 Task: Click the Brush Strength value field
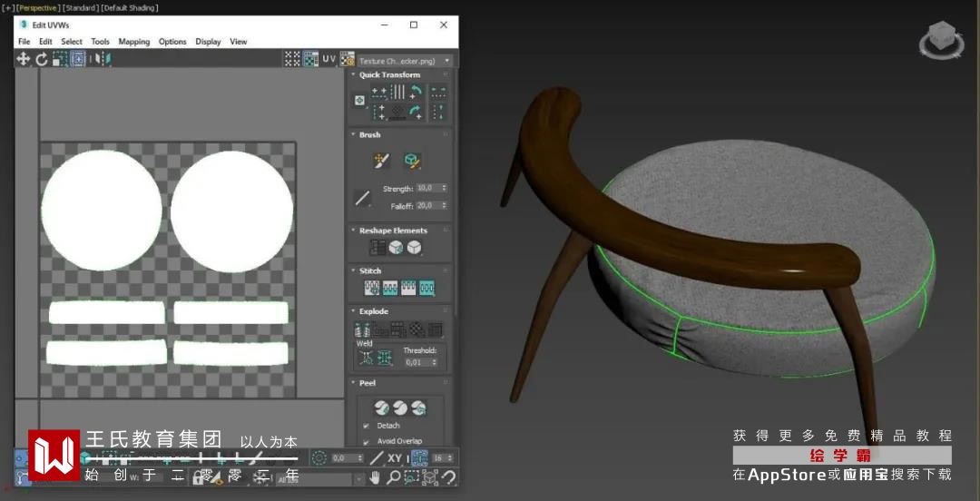(428, 188)
